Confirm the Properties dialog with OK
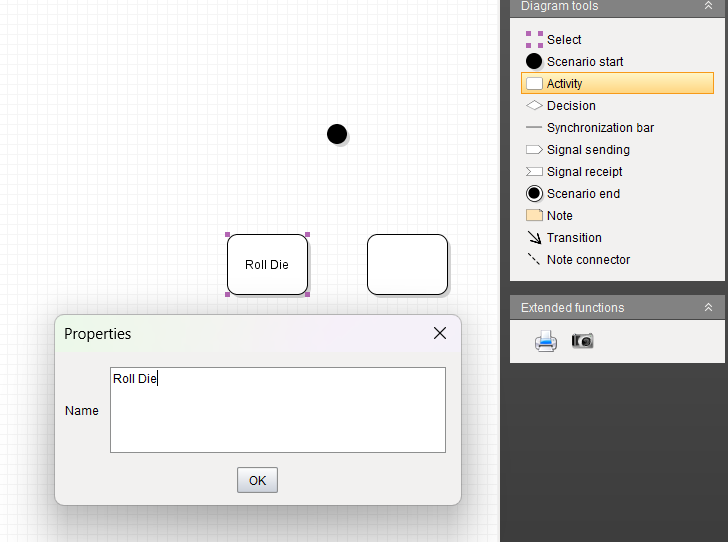Image resolution: width=728 pixels, height=542 pixels. pyautogui.click(x=257, y=480)
